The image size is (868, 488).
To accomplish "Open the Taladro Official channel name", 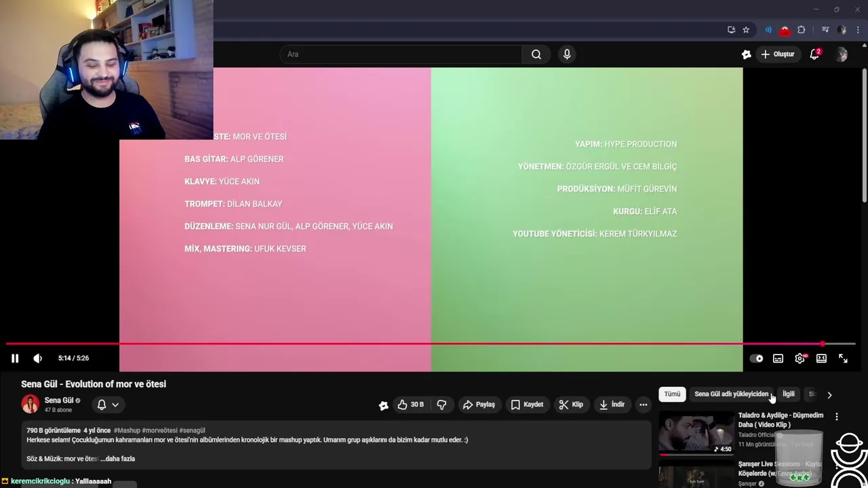I will [x=757, y=435].
